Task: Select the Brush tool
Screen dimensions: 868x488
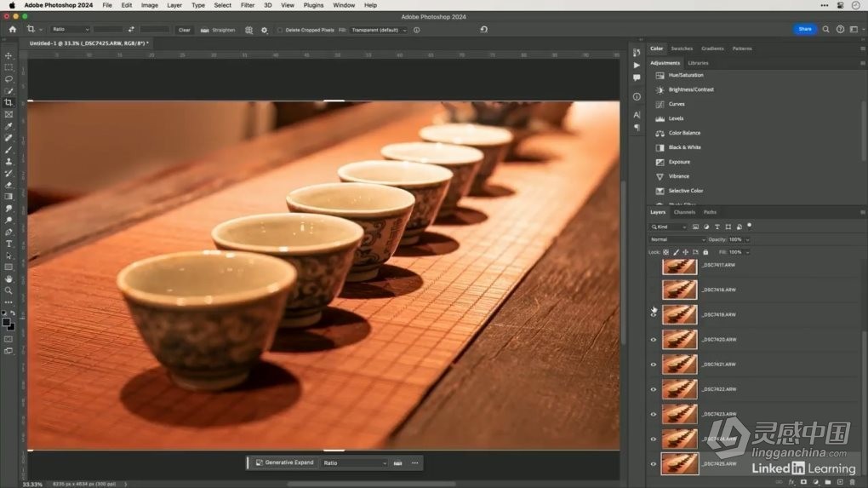Action: click(x=9, y=150)
